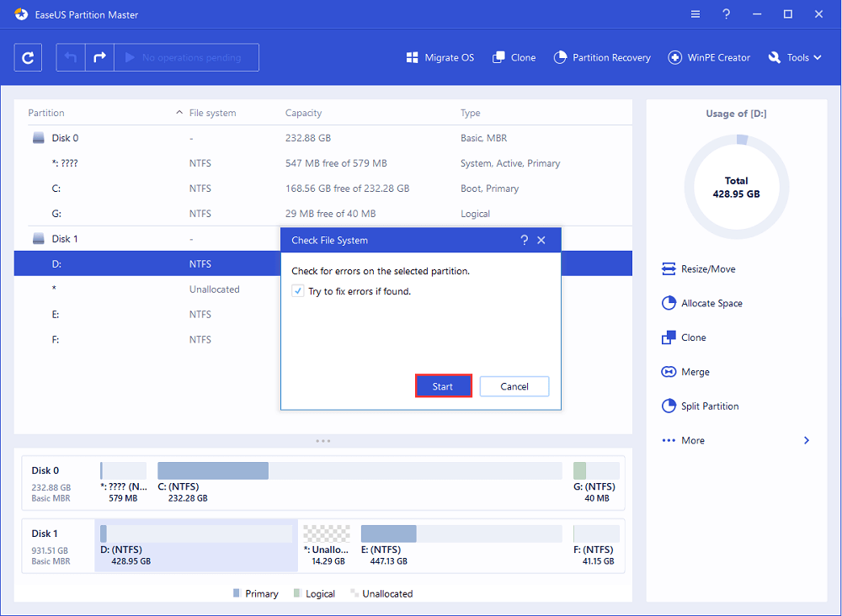Expand the More options chevron
This screenshot has width=842, height=616.
[806, 440]
